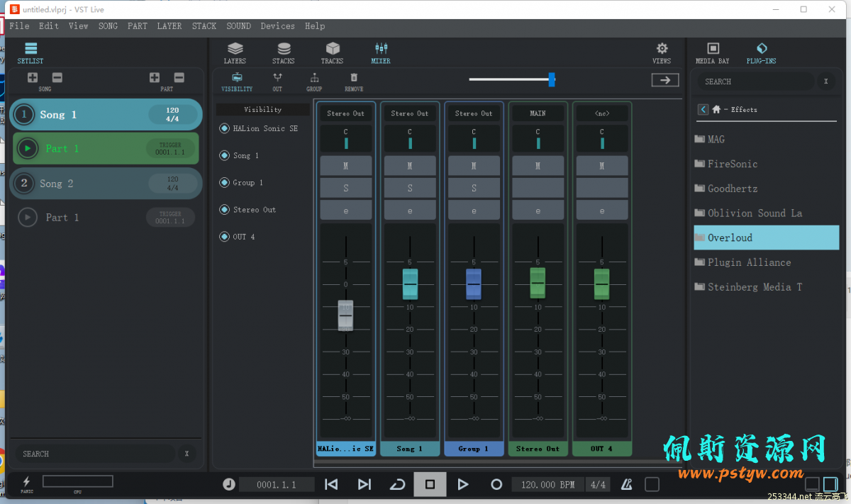Toggle the cycle loop button
This screenshot has width=851, height=504.
(397, 484)
